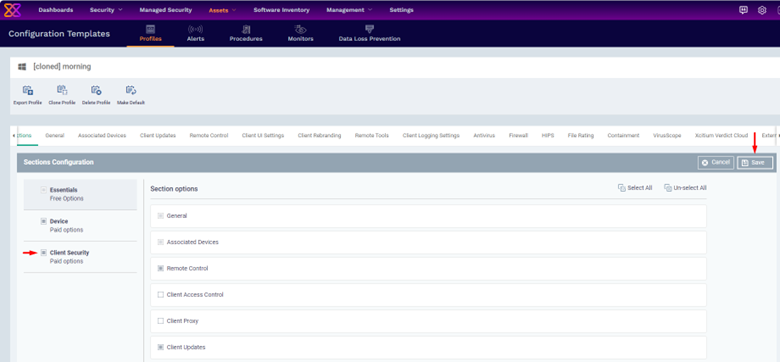Screen dimensions: 780x362
Task: Switch to the Client UI Settings tab
Action: click(263, 136)
